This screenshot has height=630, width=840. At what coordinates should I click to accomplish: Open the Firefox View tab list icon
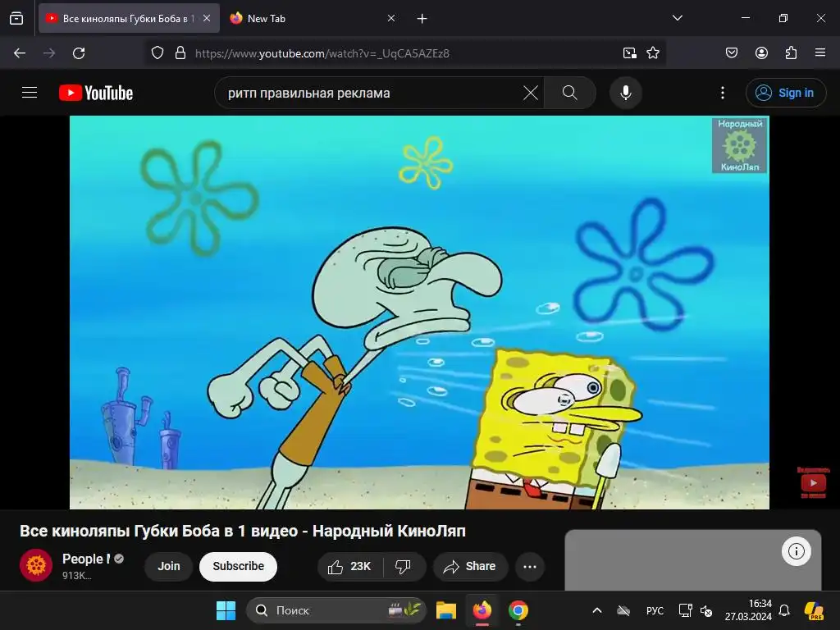click(x=16, y=18)
